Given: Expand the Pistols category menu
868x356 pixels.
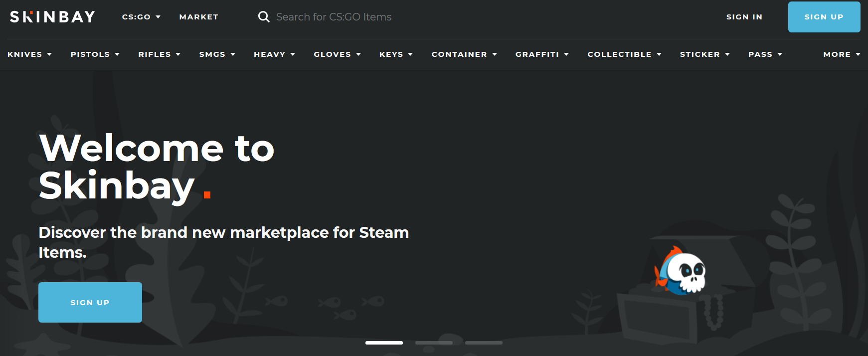Looking at the screenshot, I should point(95,54).
